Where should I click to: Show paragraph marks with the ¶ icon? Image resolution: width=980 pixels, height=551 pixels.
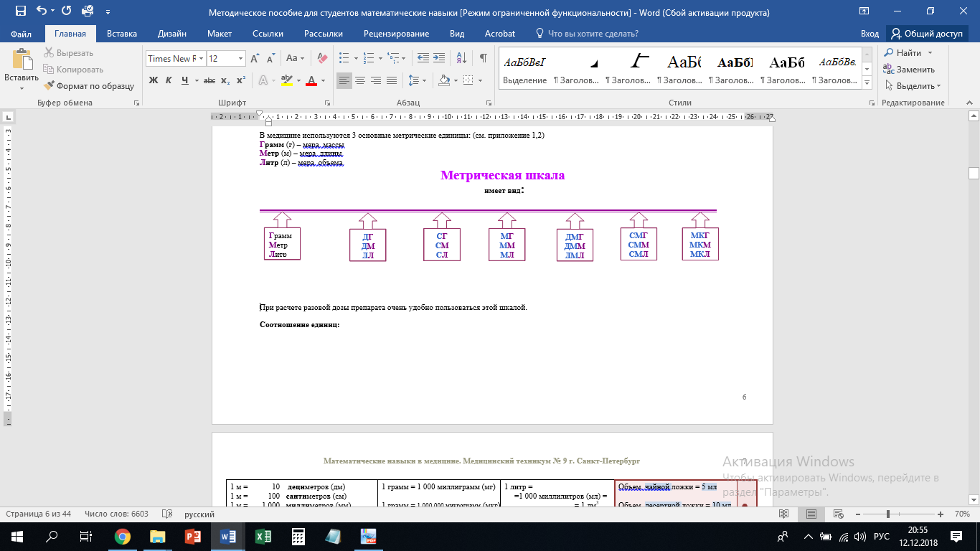click(484, 59)
